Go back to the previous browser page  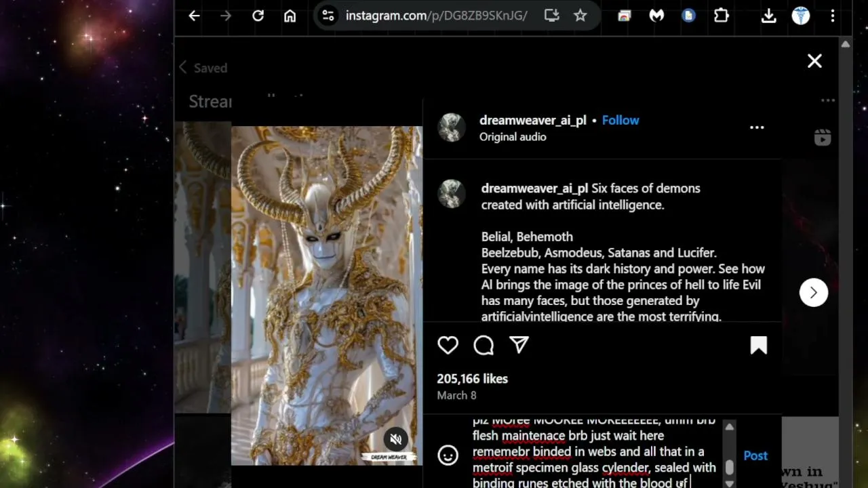[195, 16]
